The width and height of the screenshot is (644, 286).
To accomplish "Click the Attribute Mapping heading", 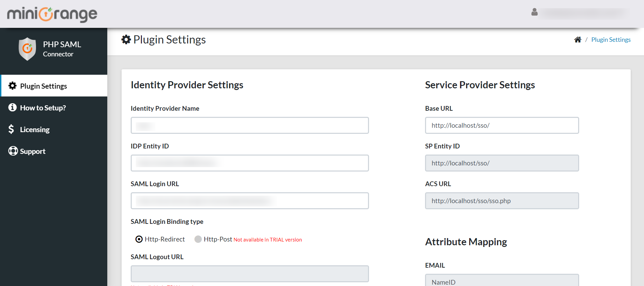I will click(466, 242).
